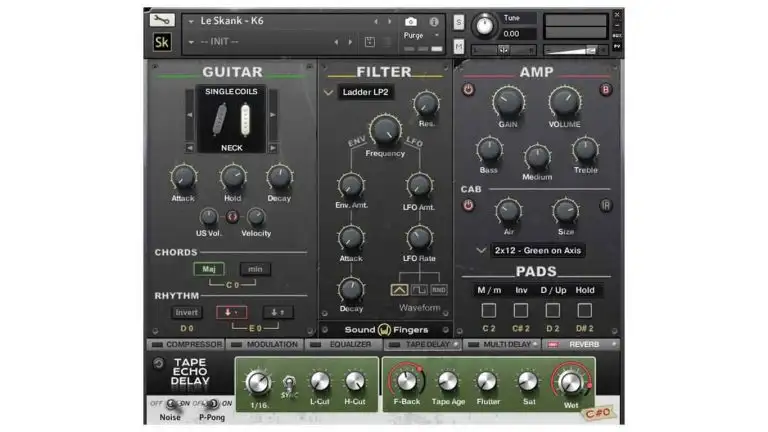Select next pickup with right arrow
Viewport: 768px width, 432px height.
(273, 115)
